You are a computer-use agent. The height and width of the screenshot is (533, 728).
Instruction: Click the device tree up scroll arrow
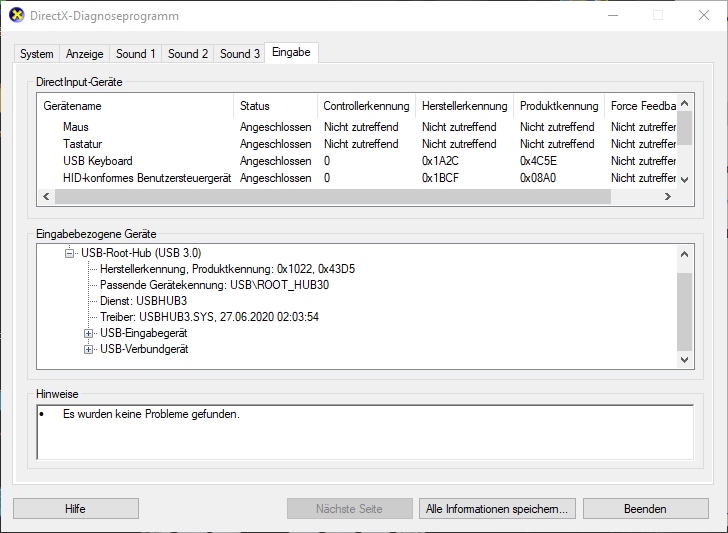click(x=684, y=254)
